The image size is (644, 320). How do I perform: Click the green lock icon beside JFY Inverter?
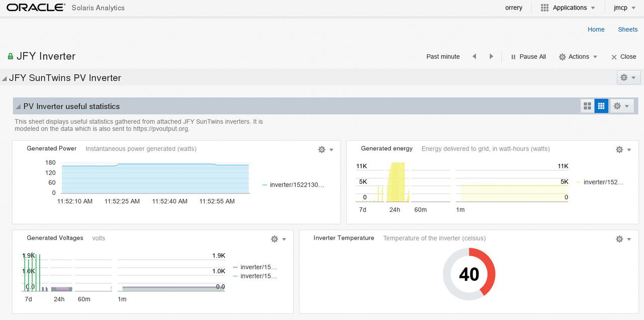pyautogui.click(x=11, y=56)
